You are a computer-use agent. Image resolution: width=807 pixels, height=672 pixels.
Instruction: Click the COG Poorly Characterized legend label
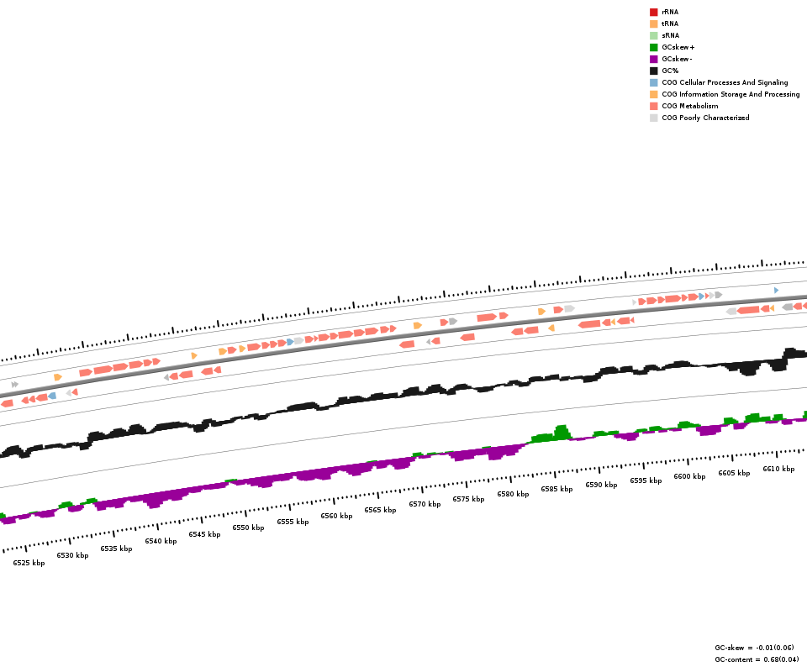pyautogui.click(x=705, y=118)
